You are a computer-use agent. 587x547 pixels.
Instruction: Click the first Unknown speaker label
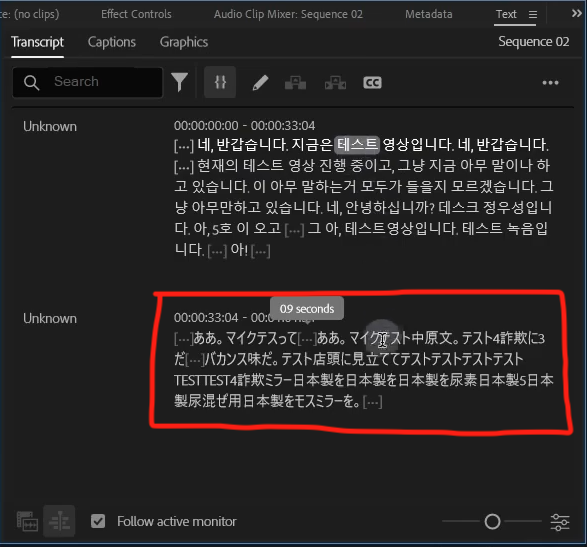click(50, 127)
